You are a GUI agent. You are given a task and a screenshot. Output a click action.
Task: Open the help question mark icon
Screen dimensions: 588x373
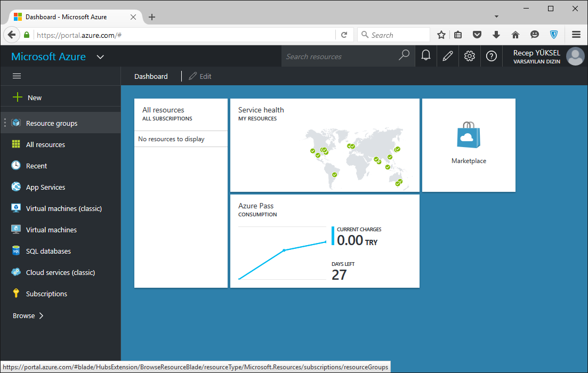[x=492, y=56]
